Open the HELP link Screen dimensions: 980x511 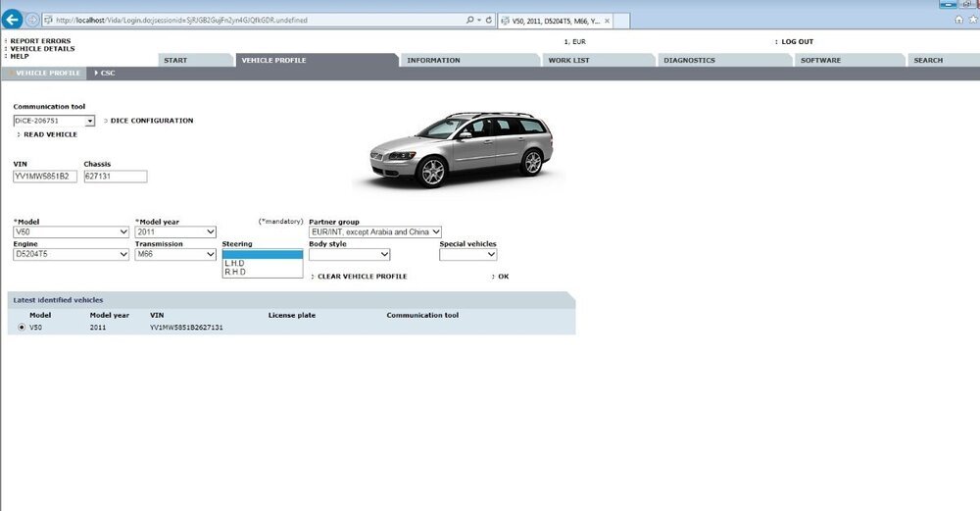click(20, 56)
